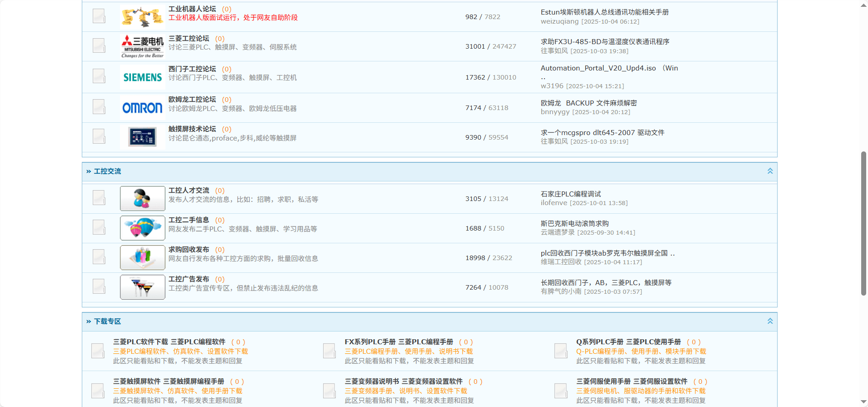Screen dimensions: 868x407
Task: Open the 下载专区 category header link
Action: (107, 322)
